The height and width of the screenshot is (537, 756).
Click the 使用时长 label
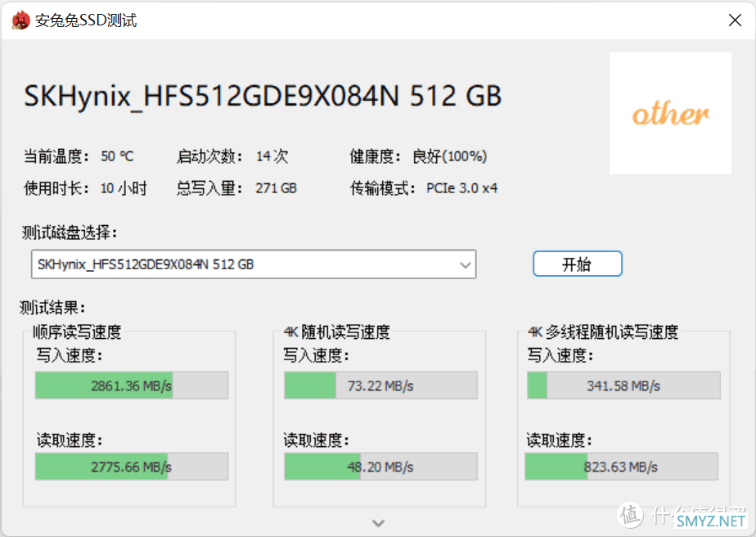56,188
